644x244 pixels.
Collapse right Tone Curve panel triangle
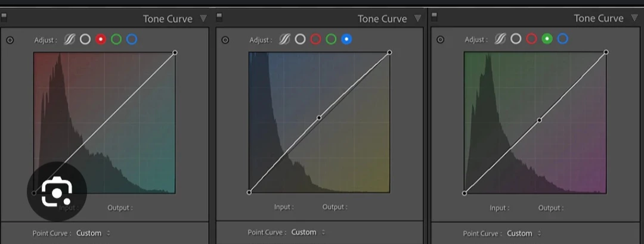point(633,18)
